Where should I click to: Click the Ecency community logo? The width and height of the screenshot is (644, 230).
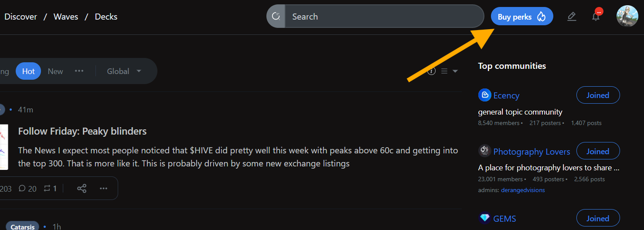[484, 95]
